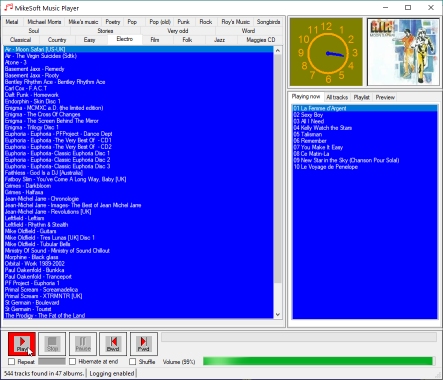Select Mike Oldfield - Tubular Bells
This screenshot has height=380, width=443.
click(x=138, y=244)
